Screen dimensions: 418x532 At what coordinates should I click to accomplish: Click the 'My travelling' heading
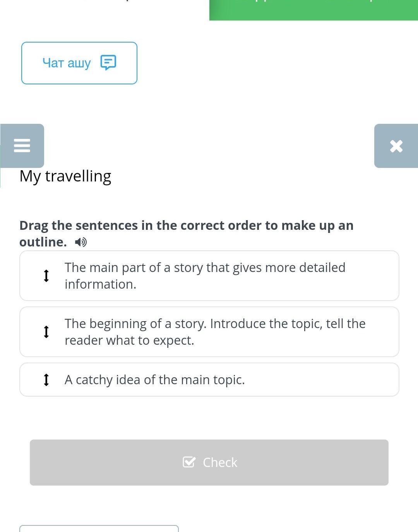tap(65, 176)
